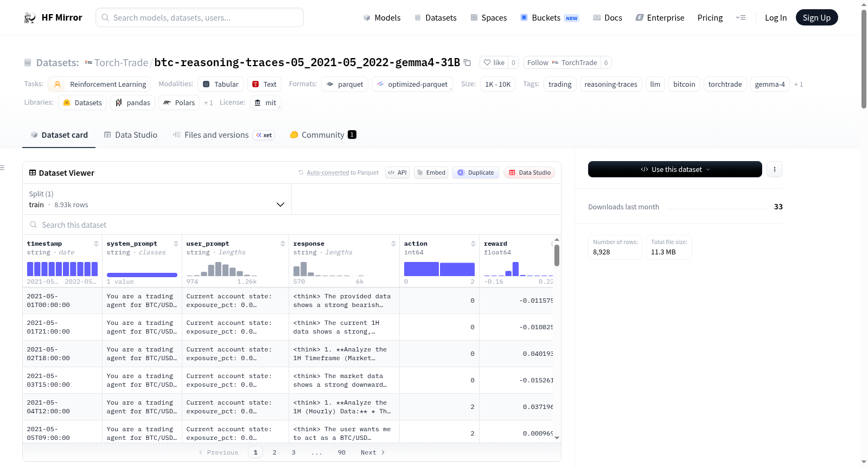Image resolution: width=868 pixels, height=467 pixels.
Task: Go to page 2 of the table
Action: pyautogui.click(x=275, y=452)
